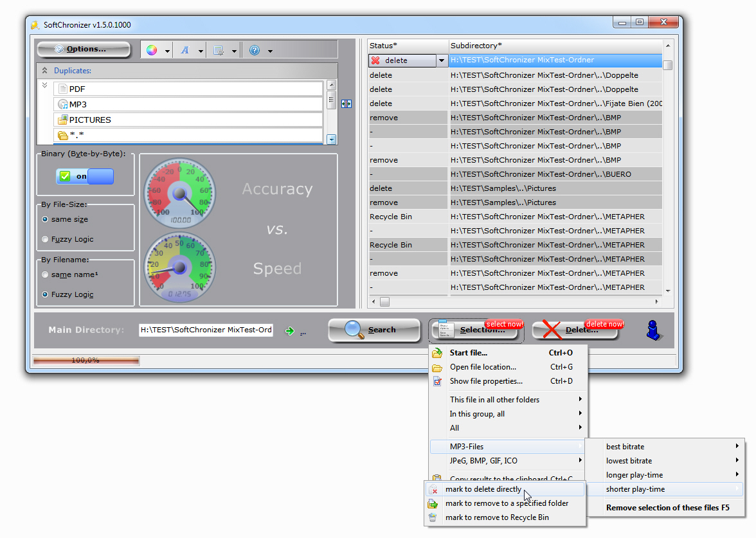The height and width of the screenshot is (538, 756).
Task: Click the Open file location folder icon
Action: 437,368
